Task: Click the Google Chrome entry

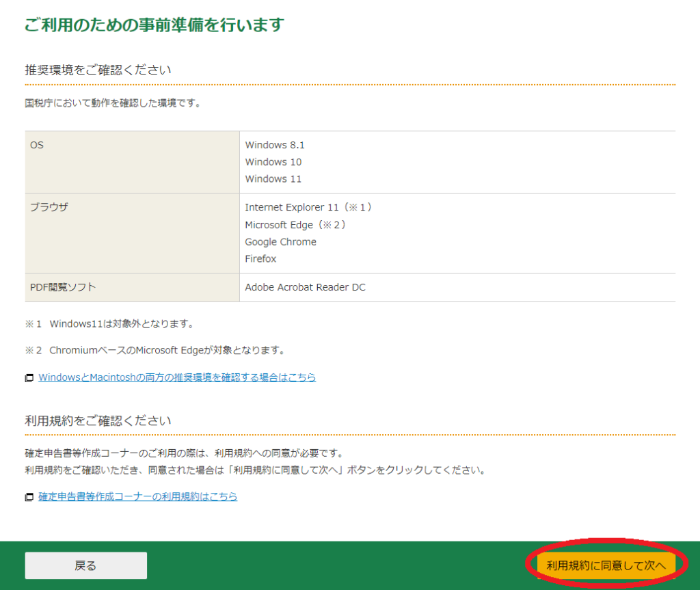Action: [x=280, y=241]
